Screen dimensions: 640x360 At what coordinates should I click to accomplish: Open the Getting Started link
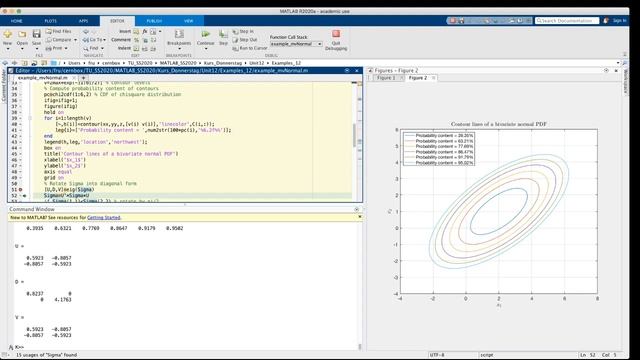pyautogui.click(x=104, y=218)
